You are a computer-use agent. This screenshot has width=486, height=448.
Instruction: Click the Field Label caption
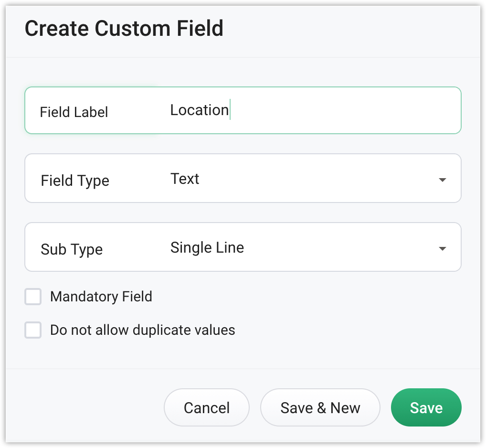[x=74, y=112]
